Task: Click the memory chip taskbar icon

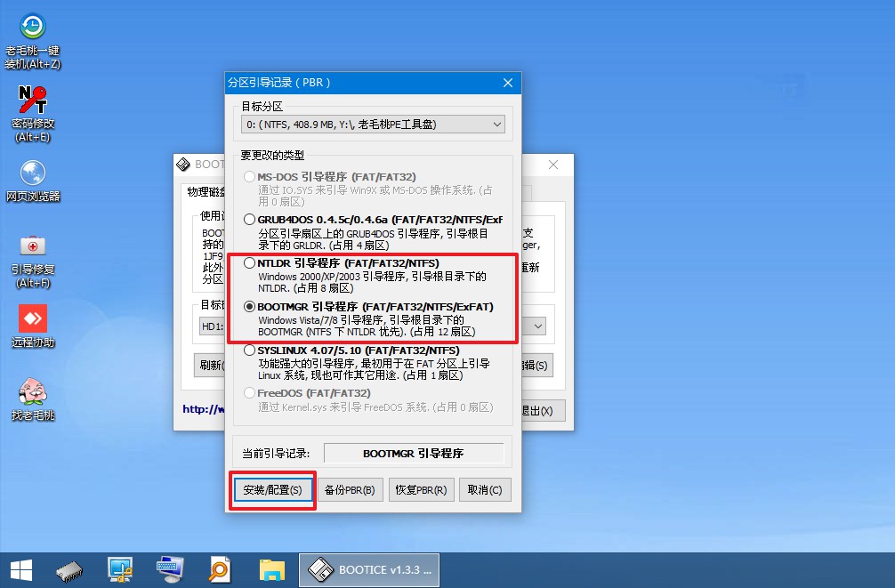Action: (x=69, y=569)
